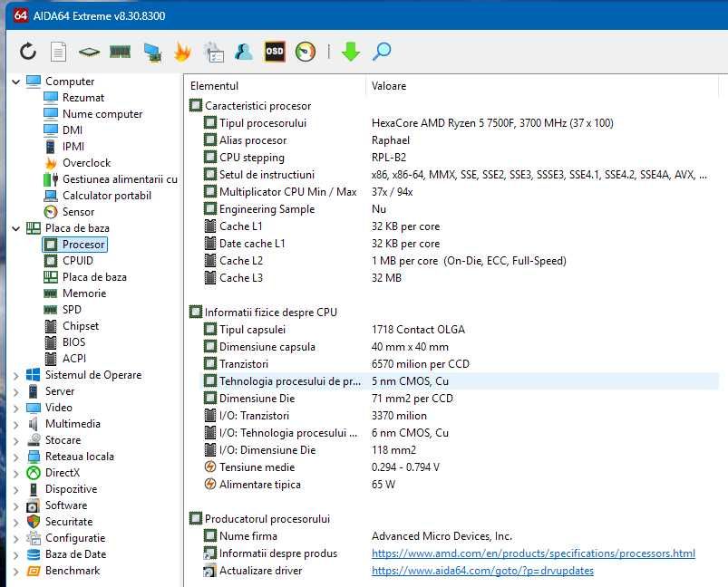This screenshot has height=587, width=728.
Task: Click the network computers toolbar icon
Action: pos(152,52)
